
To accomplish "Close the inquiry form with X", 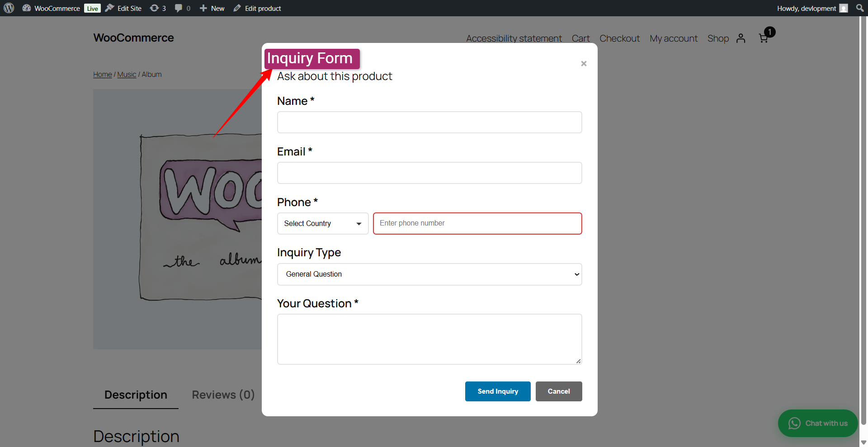I will click(x=584, y=64).
